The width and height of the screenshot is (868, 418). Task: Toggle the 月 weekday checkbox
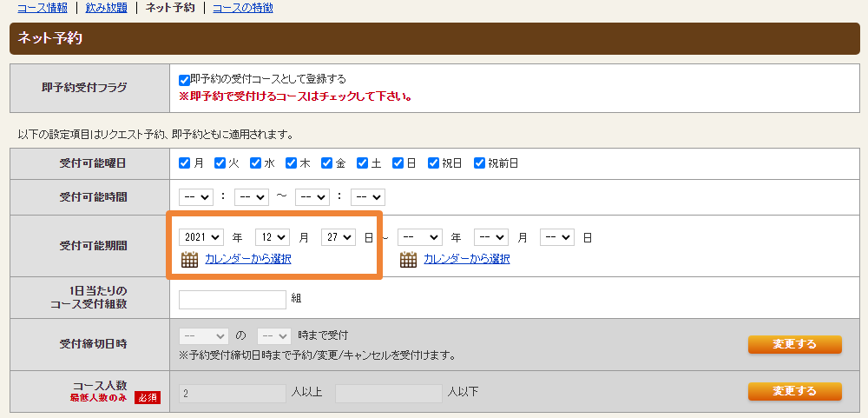tap(184, 163)
